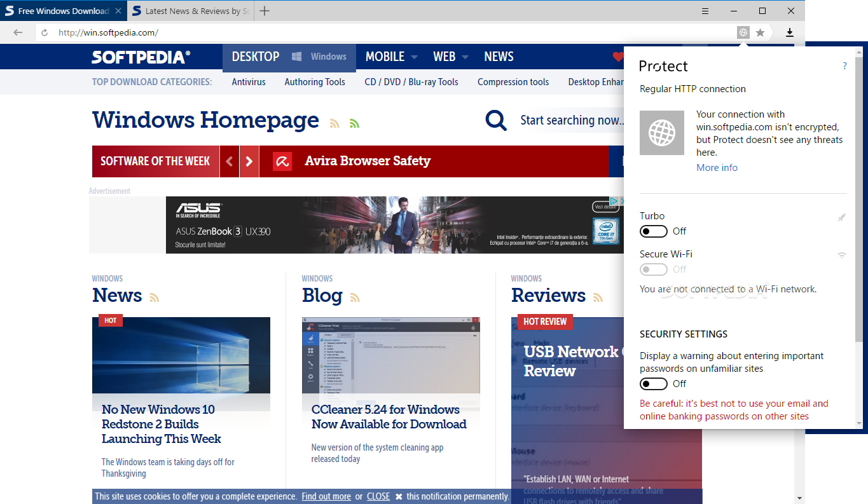Switch to the Free Windows Download tab
The height and width of the screenshot is (504, 868).
[x=64, y=11]
